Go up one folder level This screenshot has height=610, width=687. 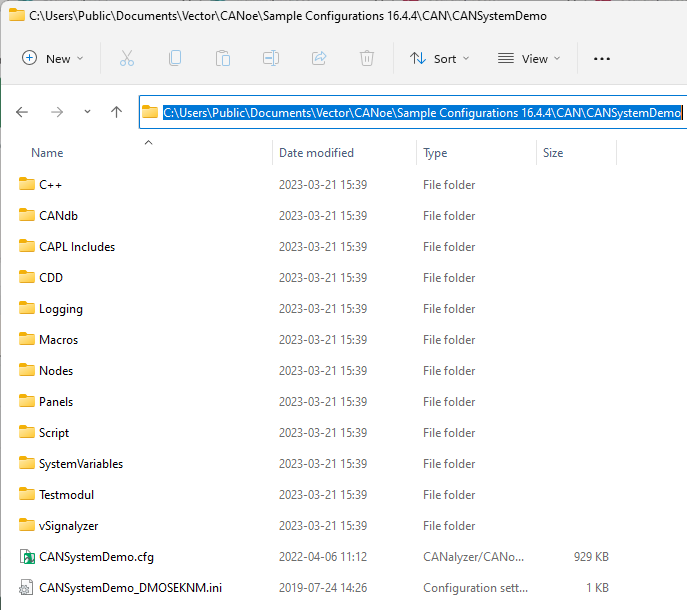pos(116,112)
